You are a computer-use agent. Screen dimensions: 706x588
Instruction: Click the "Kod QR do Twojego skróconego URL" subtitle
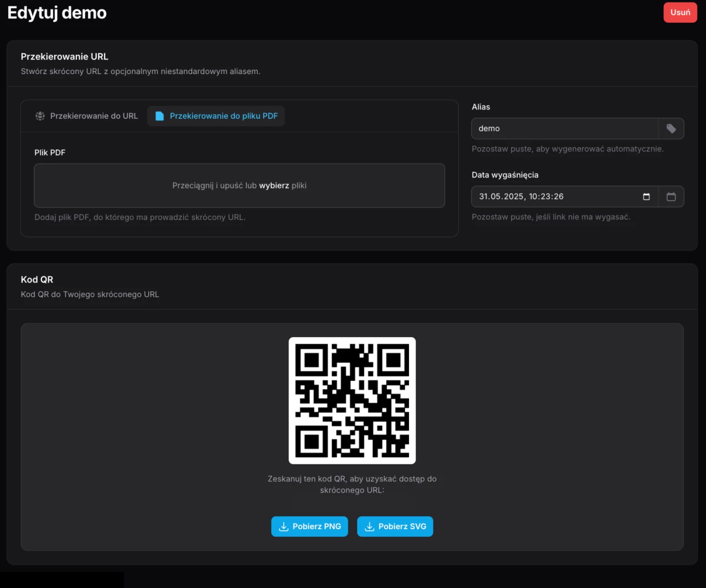pyautogui.click(x=90, y=295)
